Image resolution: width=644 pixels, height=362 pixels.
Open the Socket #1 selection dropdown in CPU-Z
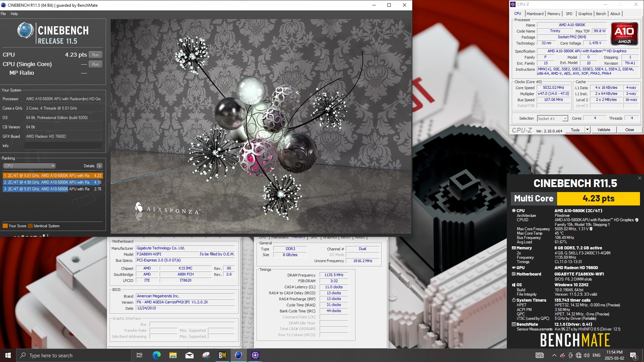(552, 119)
